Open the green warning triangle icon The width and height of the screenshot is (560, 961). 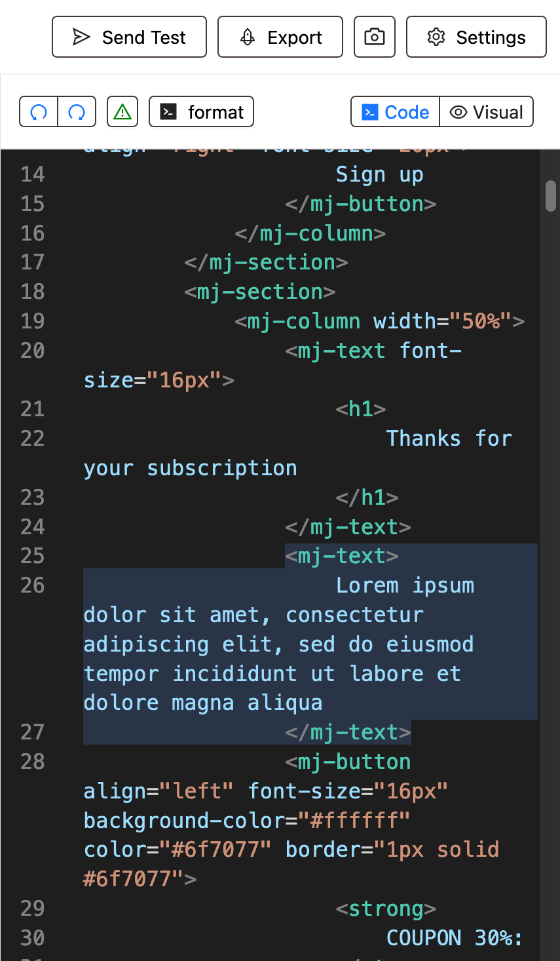pyautogui.click(x=122, y=112)
